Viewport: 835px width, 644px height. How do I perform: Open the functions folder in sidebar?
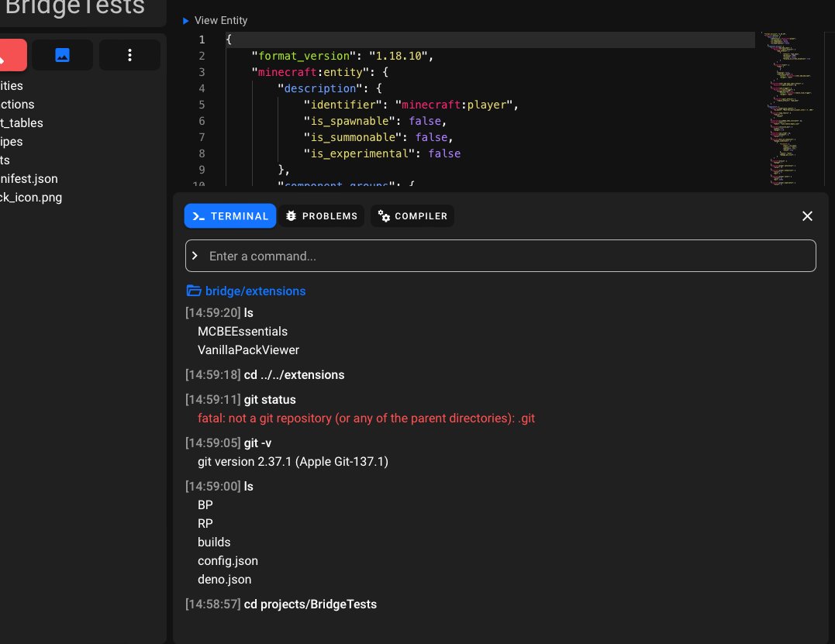pyautogui.click(x=17, y=105)
